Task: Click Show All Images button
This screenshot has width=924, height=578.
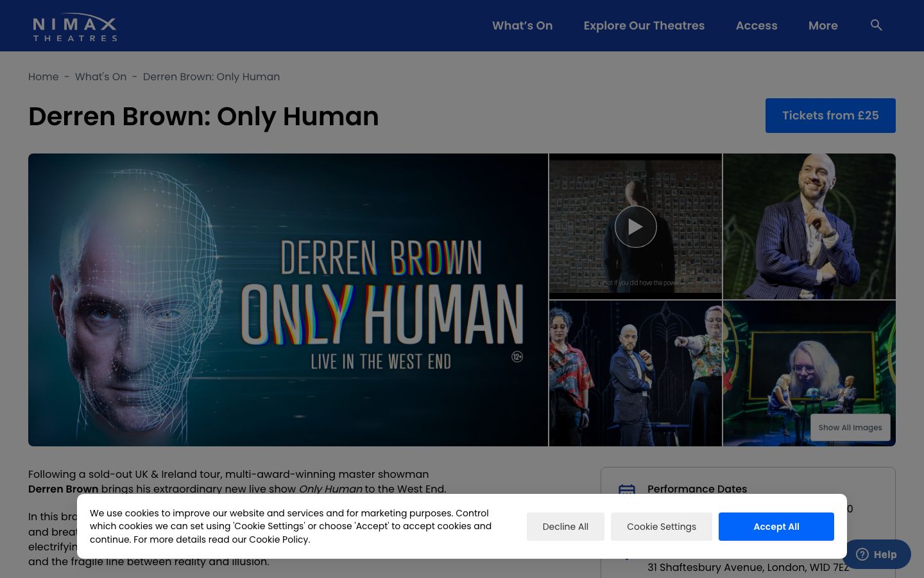Action: point(850,428)
